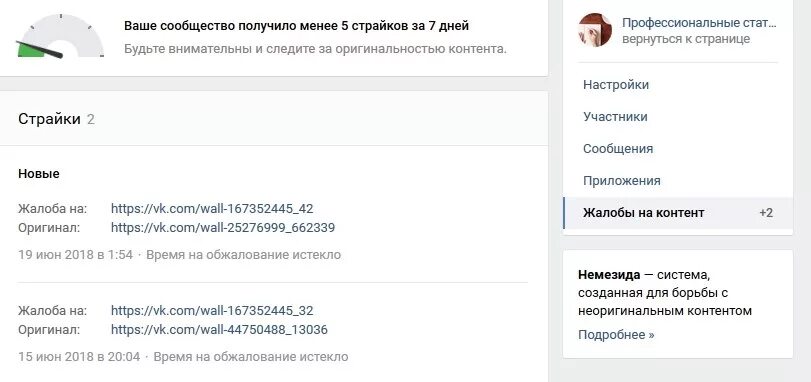Click the strike gauge meter icon
Screen dimensions: 811x382
pos(61,36)
